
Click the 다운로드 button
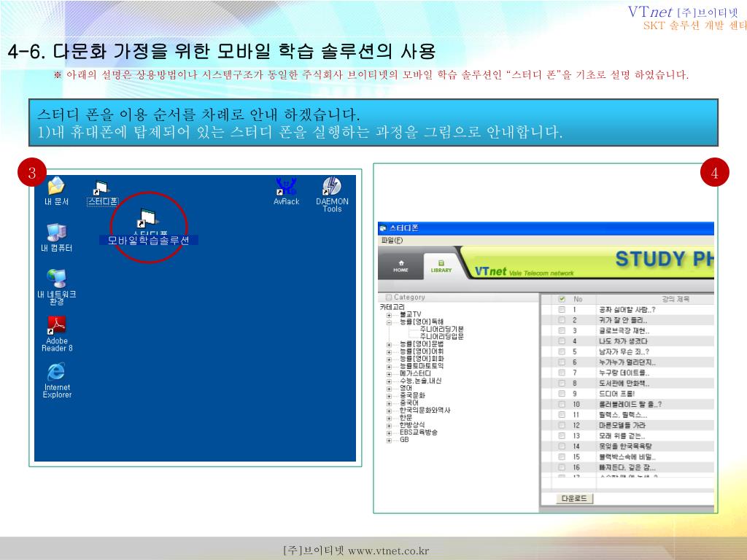coord(574,499)
